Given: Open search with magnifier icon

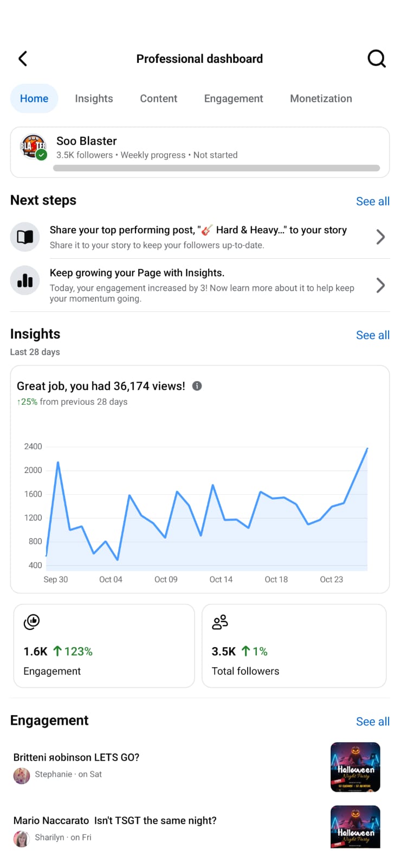Looking at the screenshot, I should coord(376,59).
